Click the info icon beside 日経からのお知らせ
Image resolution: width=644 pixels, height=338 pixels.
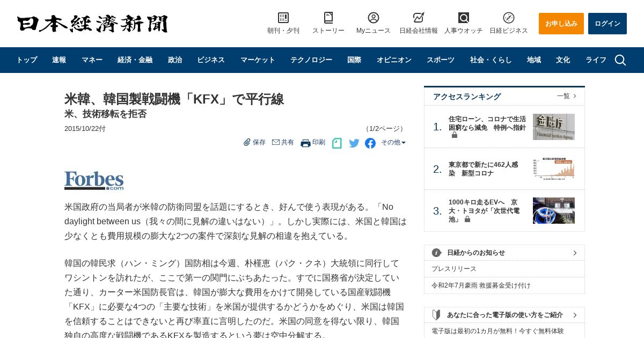tap(437, 253)
